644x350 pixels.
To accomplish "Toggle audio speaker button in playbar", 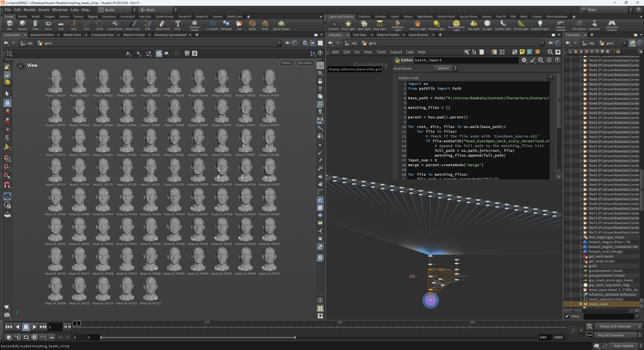I will point(18,337).
